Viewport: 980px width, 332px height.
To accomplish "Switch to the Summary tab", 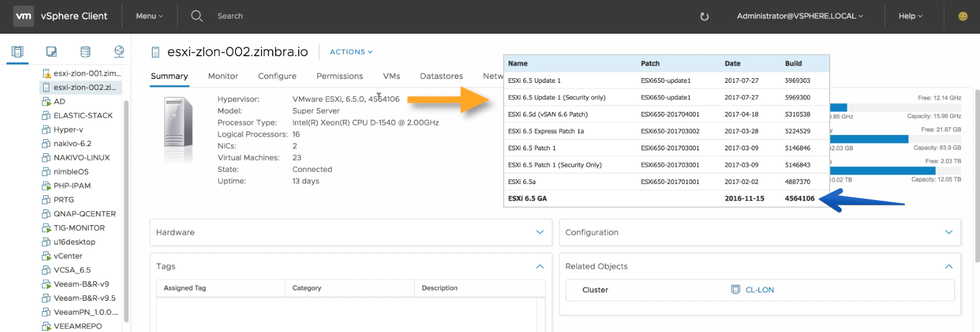I will tap(169, 76).
